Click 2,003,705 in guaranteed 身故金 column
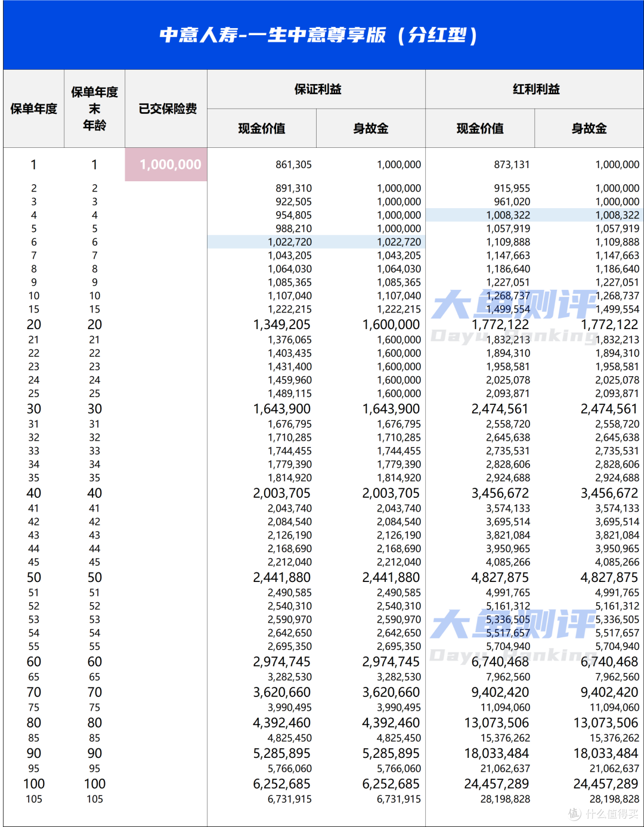Screen dimensions: 644x827 click(x=391, y=493)
